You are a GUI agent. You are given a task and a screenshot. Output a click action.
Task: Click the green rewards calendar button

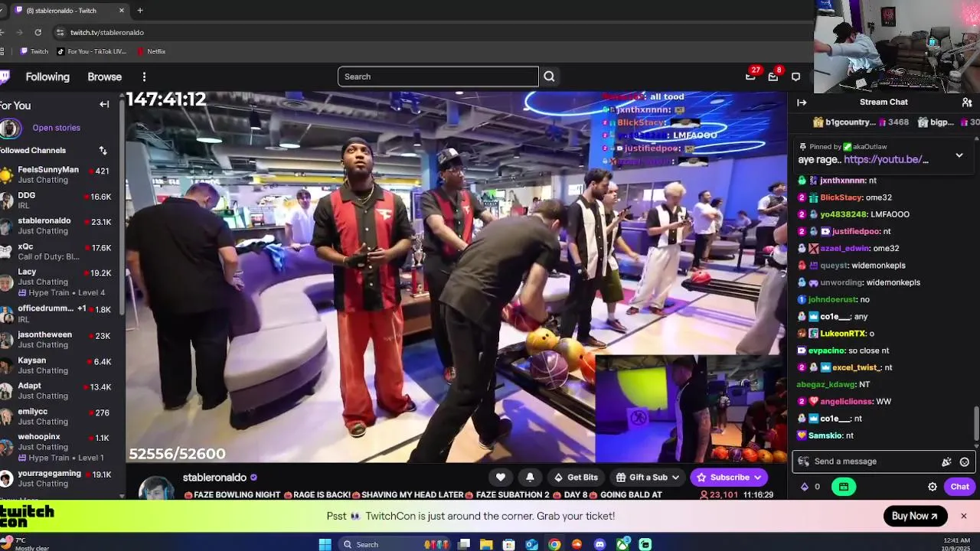843,487
